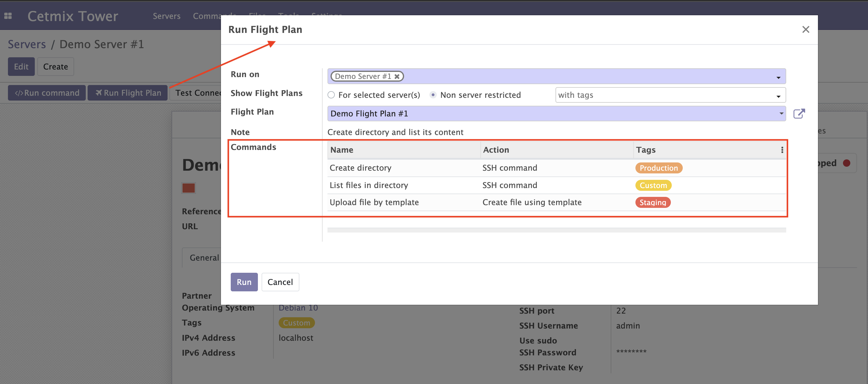This screenshot has width=868, height=384.
Task: Select Non server restricted radio option
Action: click(x=433, y=95)
